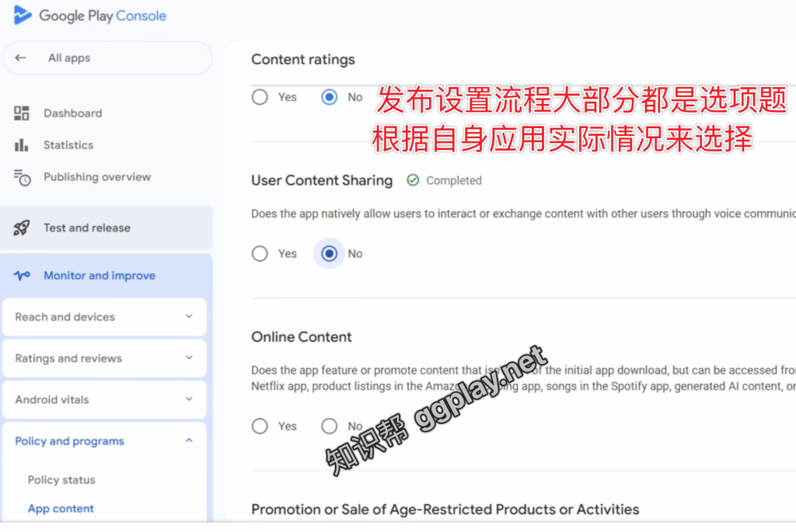
Task: Expand Ratings and reviews chevron
Action: tap(189, 357)
